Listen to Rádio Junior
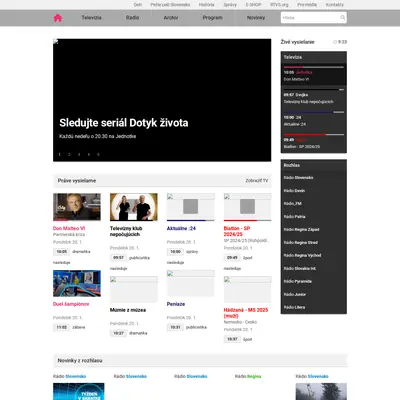Viewport: 400px width, 400px height. click(x=295, y=294)
